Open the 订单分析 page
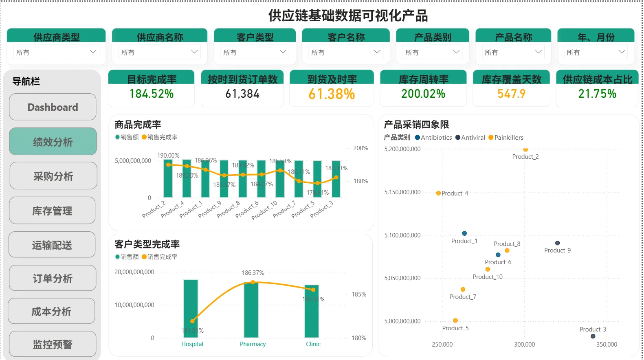The width and height of the screenshot is (644, 360). (53, 278)
